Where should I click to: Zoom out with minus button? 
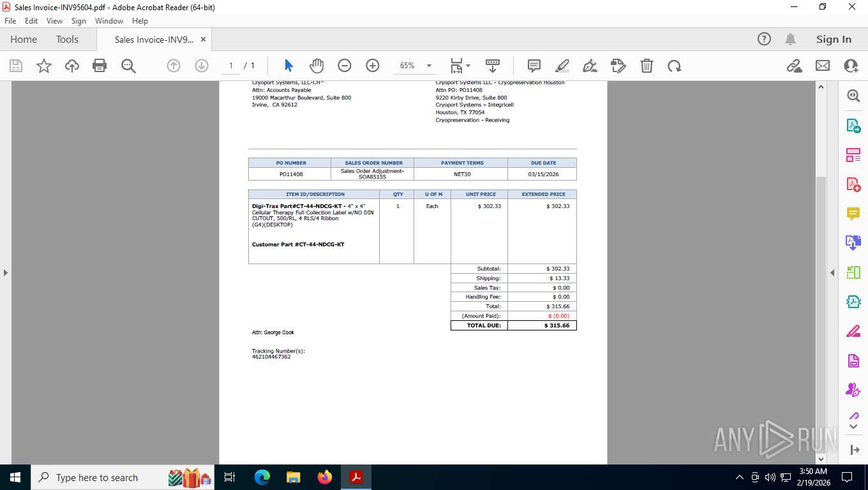pos(345,66)
